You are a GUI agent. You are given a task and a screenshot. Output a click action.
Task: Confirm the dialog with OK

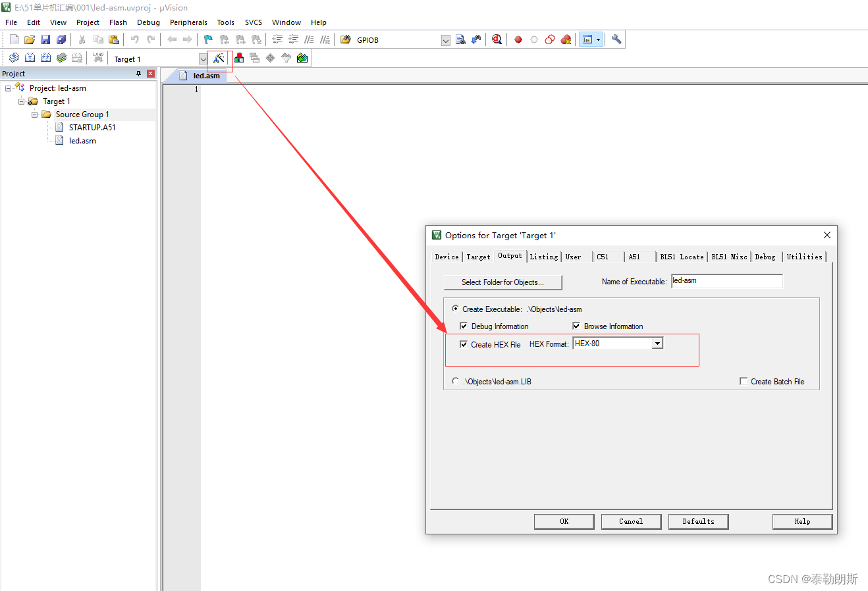tap(564, 521)
